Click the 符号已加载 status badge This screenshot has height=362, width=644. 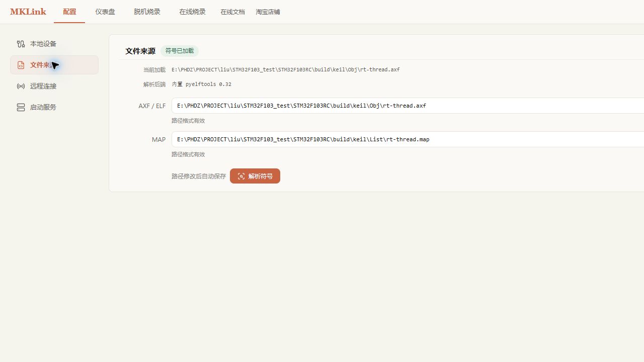(x=180, y=51)
